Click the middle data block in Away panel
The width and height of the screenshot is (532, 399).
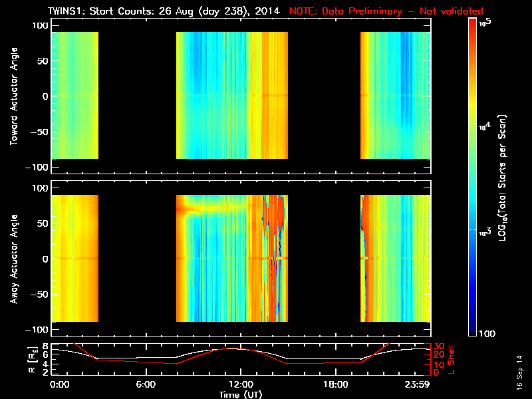231,258
